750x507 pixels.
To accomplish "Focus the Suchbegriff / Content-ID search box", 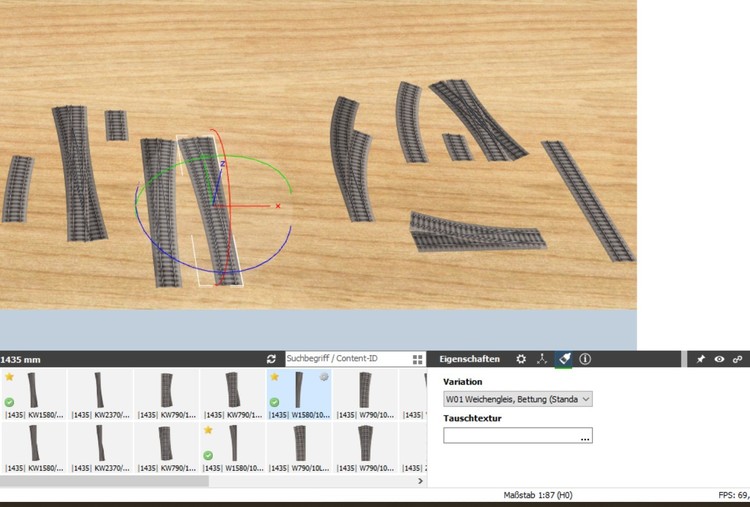I will pyautogui.click(x=348, y=359).
